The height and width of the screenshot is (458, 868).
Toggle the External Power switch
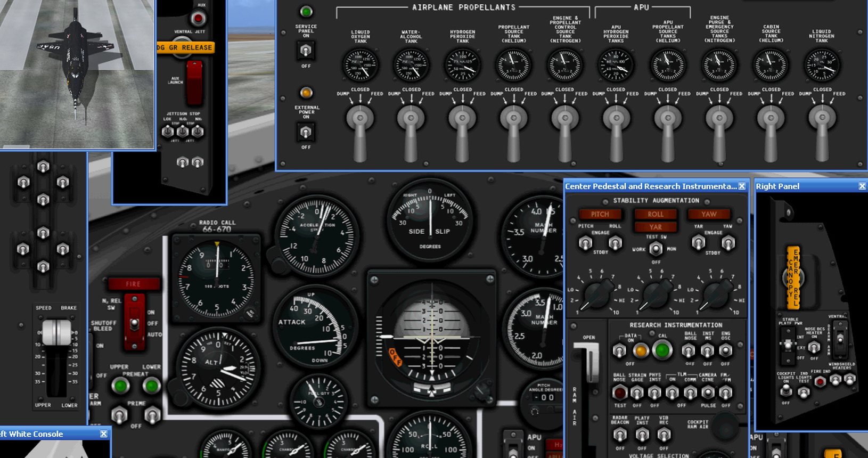[x=306, y=132]
